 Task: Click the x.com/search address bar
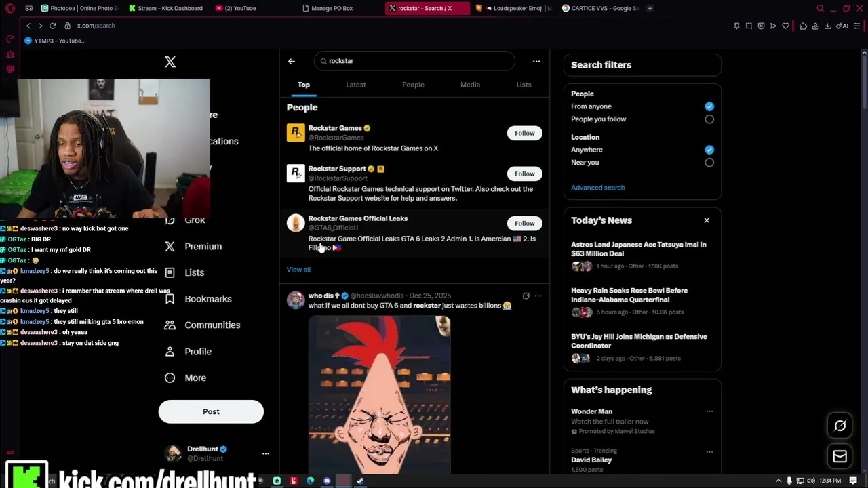tap(96, 26)
